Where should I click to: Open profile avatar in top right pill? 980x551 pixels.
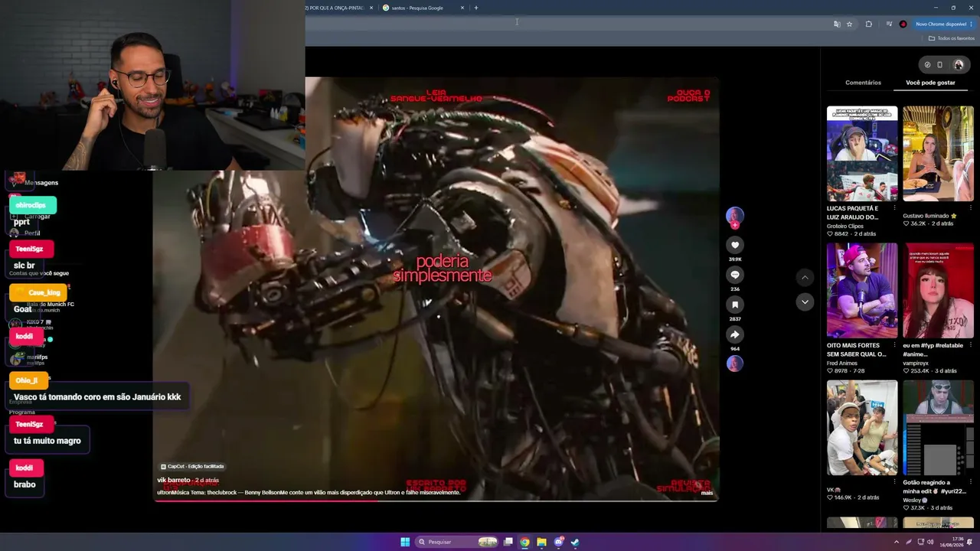pos(958,65)
